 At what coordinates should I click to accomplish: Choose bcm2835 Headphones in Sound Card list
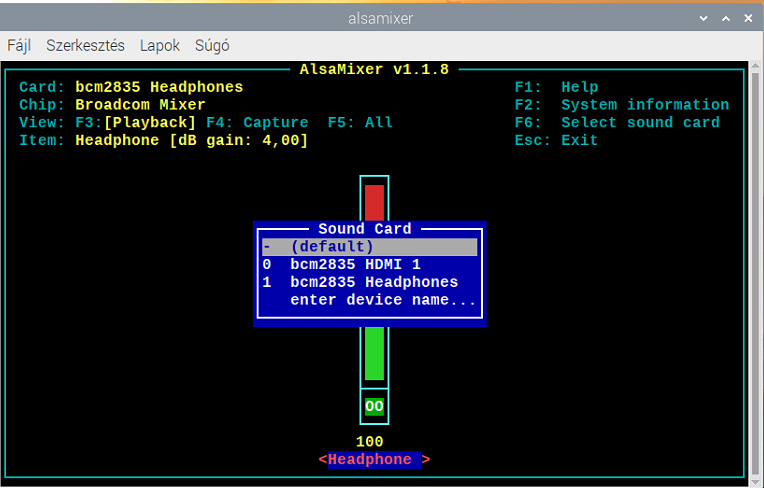[x=369, y=282]
